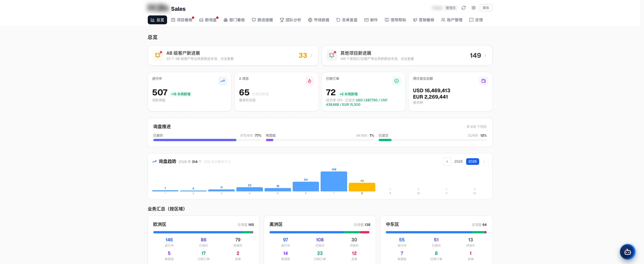Open the 团队分析 tab

tap(291, 20)
